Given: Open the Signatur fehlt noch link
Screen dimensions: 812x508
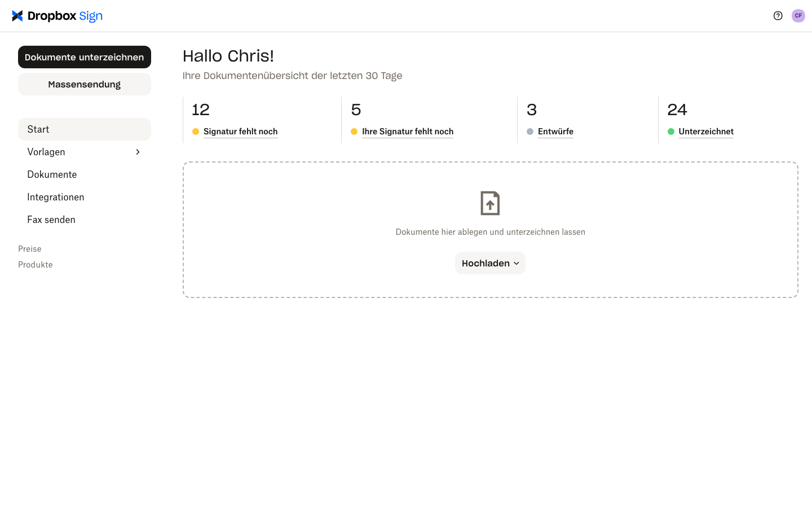Looking at the screenshot, I should [x=240, y=132].
